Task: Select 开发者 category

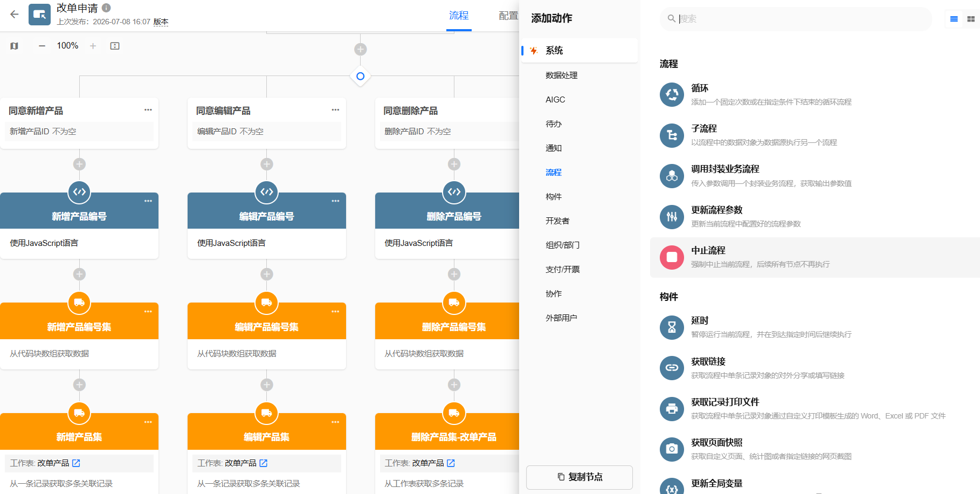Action: point(557,221)
